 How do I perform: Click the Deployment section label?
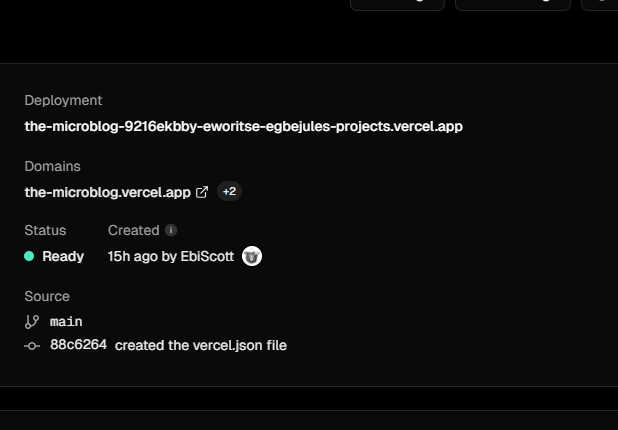click(63, 100)
